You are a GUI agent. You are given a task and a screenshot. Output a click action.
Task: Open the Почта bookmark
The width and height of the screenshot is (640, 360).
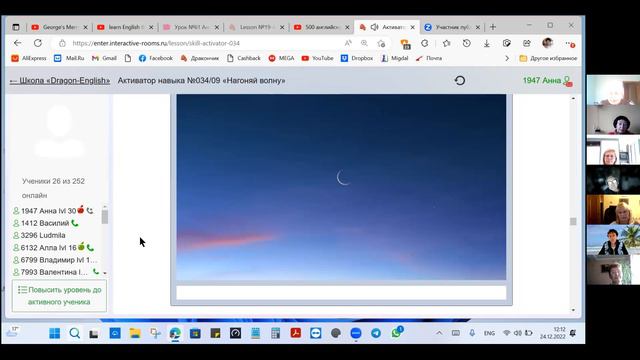point(429,58)
